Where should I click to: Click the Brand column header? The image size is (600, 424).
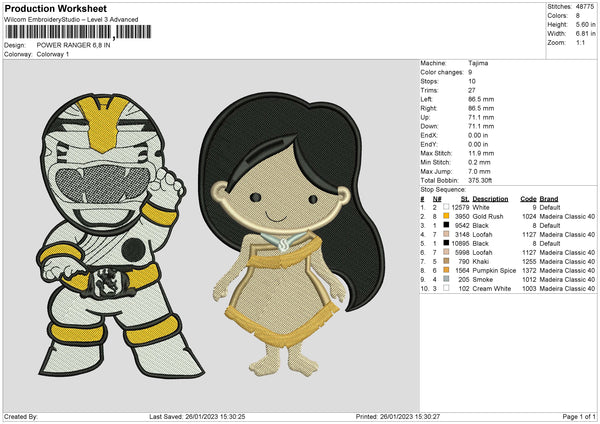549,199
